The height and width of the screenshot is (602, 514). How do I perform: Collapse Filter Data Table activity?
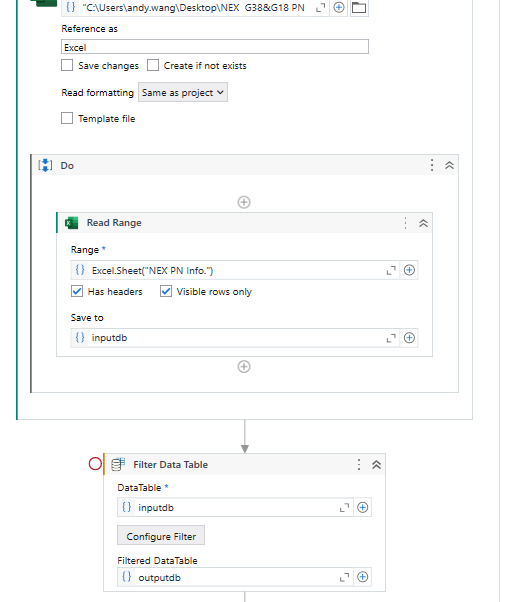[x=377, y=465]
